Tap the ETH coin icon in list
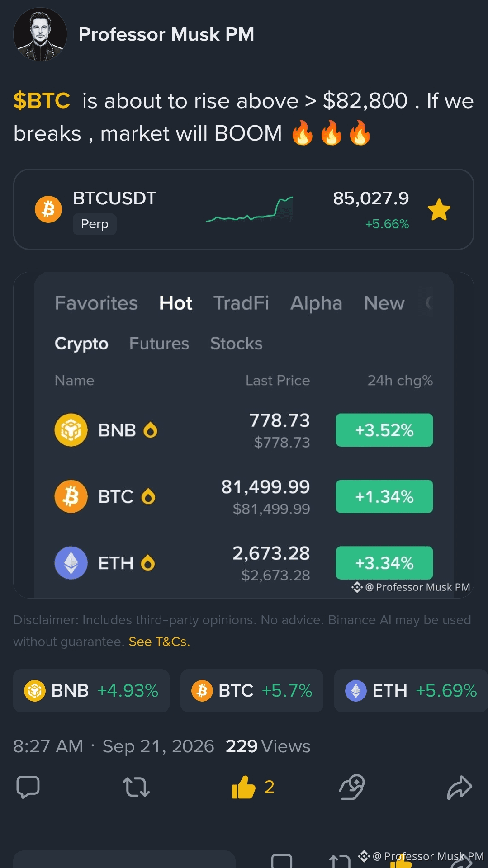488x868 pixels. click(x=71, y=563)
